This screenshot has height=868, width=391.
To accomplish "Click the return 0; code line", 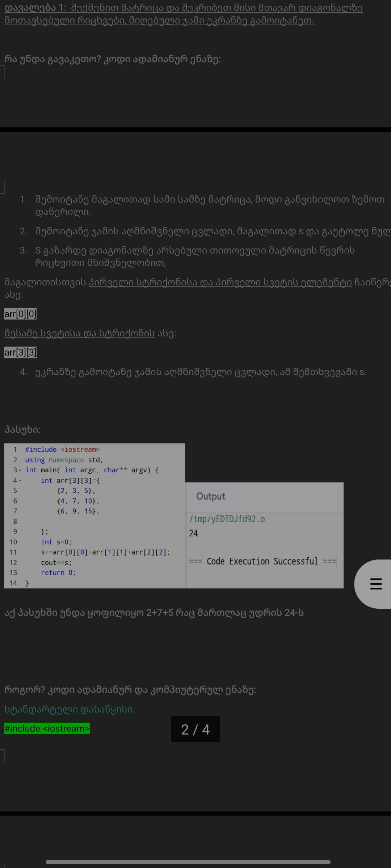I will tap(58, 573).
